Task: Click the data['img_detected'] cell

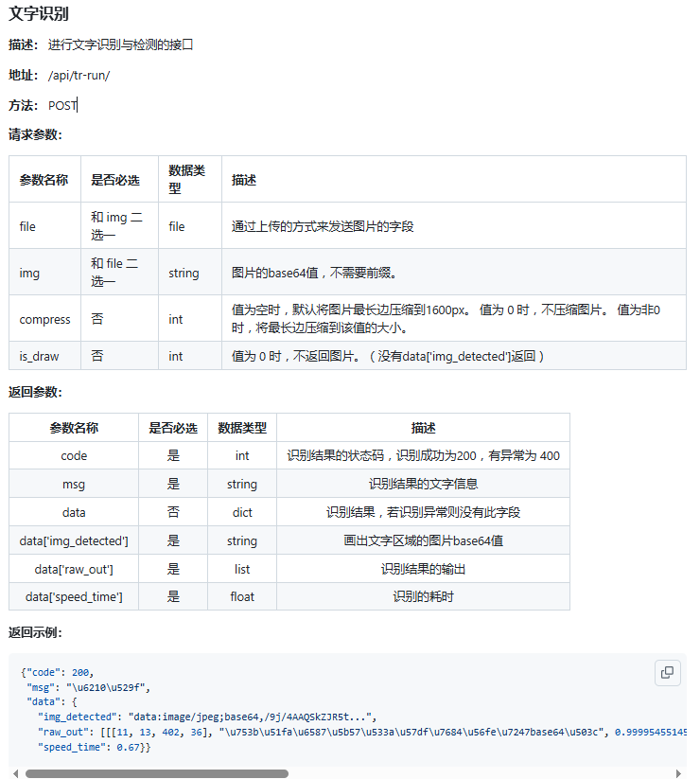Action: click(x=74, y=540)
